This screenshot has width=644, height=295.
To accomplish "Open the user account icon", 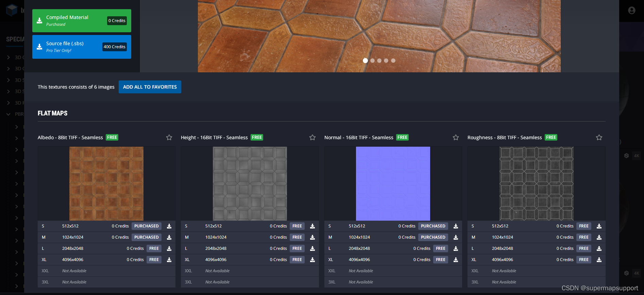I will [x=632, y=11].
